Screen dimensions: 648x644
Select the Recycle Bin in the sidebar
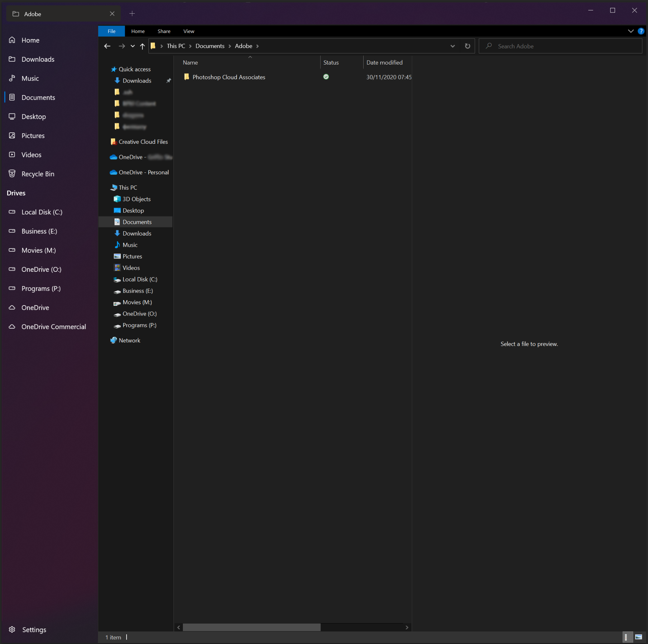pyautogui.click(x=38, y=174)
